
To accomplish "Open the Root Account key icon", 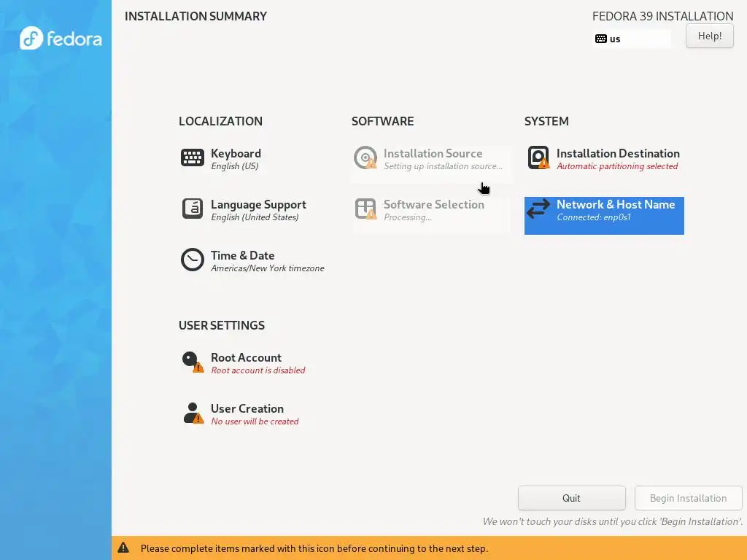I will click(x=193, y=362).
